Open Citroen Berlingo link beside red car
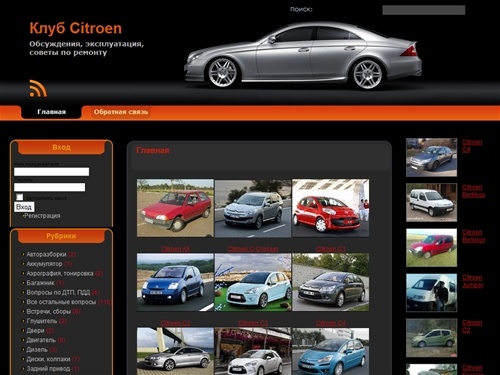This screenshot has height=375, width=500. 474,236
